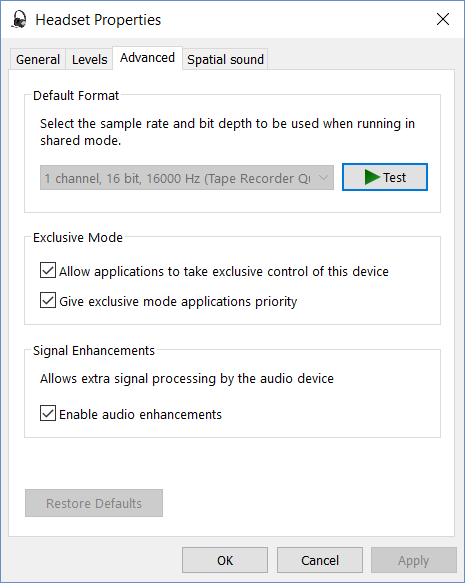Open the Levels tab

(89, 59)
